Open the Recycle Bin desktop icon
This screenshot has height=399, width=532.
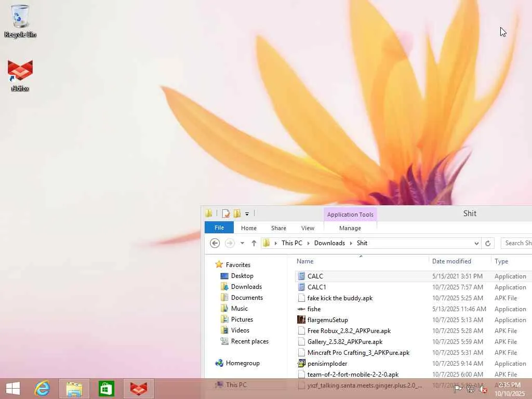20,21
